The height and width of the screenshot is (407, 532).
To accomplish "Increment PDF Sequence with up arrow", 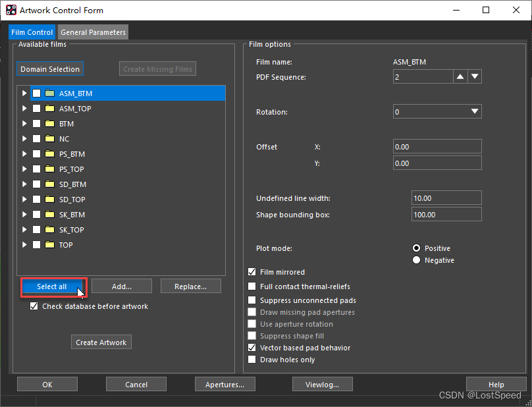I will 460,77.
